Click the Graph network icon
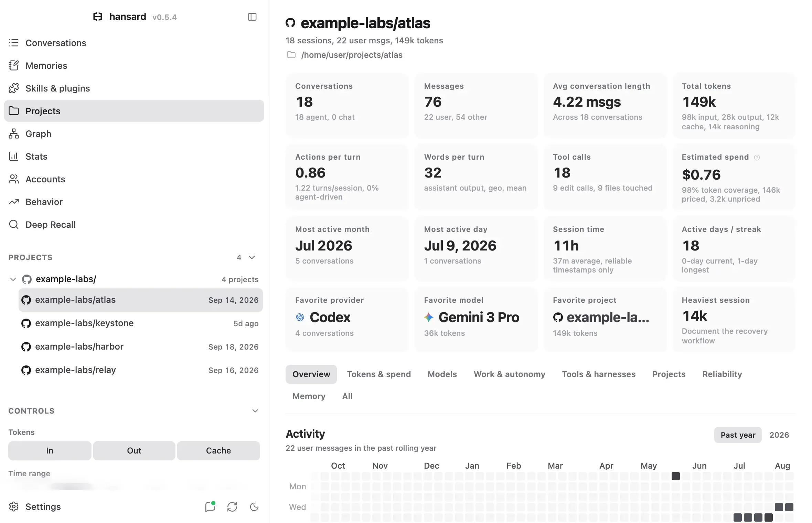Viewport: 812px width, 523px height. pyautogui.click(x=14, y=134)
